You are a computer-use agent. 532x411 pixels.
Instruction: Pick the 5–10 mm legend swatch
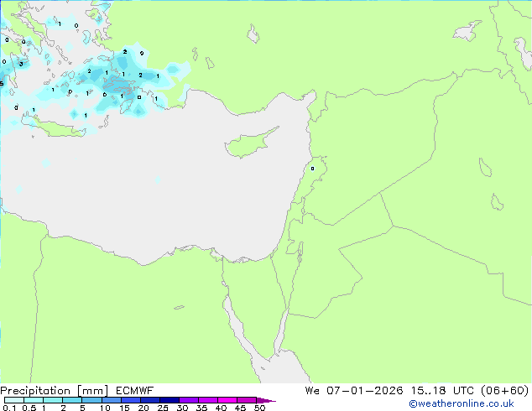pyautogui.click(x=91, y=400)
